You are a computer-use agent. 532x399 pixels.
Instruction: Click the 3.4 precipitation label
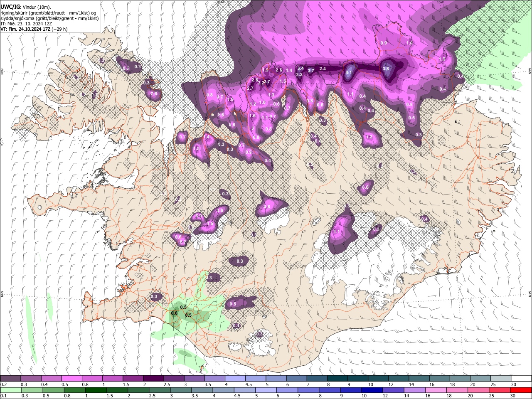(301, 69)
